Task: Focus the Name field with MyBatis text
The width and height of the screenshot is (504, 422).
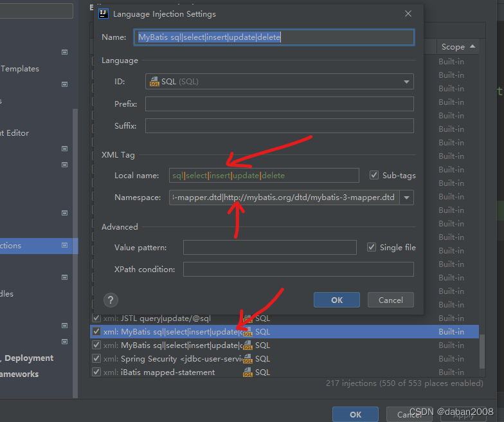Action: click(274, 37)
